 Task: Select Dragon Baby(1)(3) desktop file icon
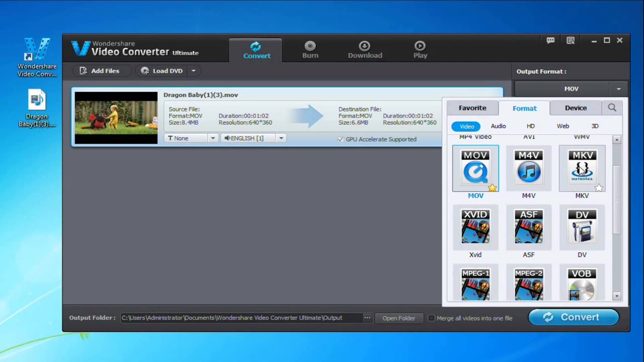tap(37, 108)
